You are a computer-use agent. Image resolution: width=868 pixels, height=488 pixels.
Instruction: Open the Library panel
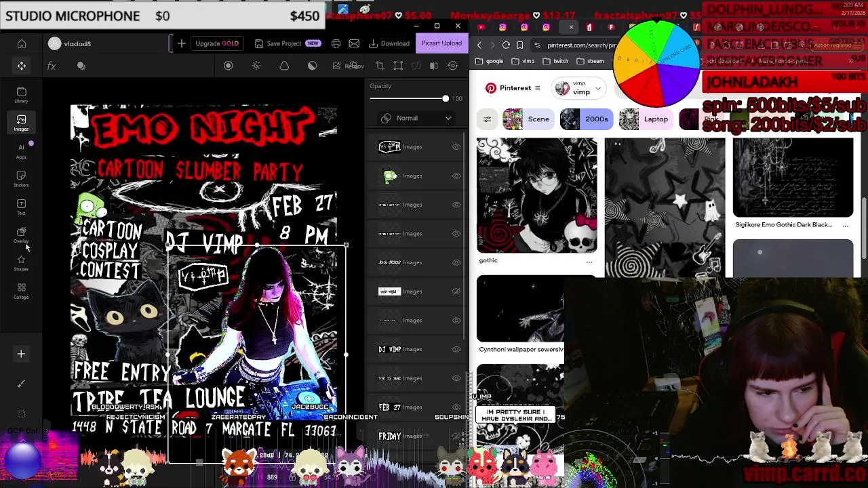coord(21,95)
